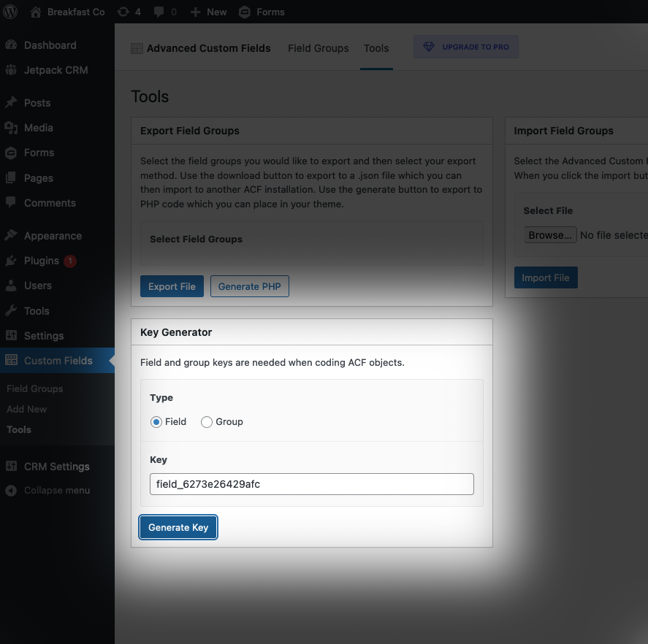The height and width of the screenshot is (644, 648).
Task: Click the Collapse menu text
Action: click(x=57, y=491)
